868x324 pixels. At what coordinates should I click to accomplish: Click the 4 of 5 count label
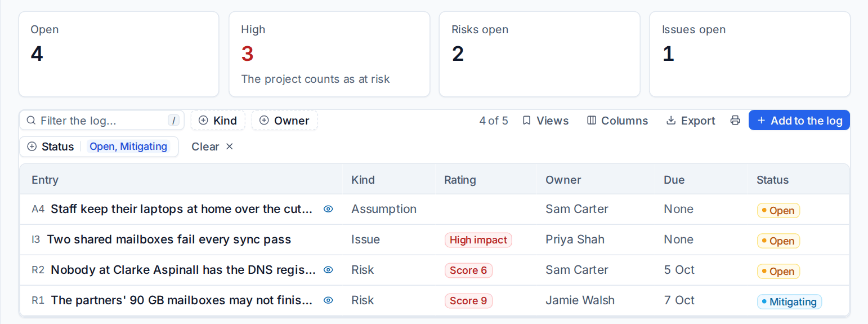494,121
